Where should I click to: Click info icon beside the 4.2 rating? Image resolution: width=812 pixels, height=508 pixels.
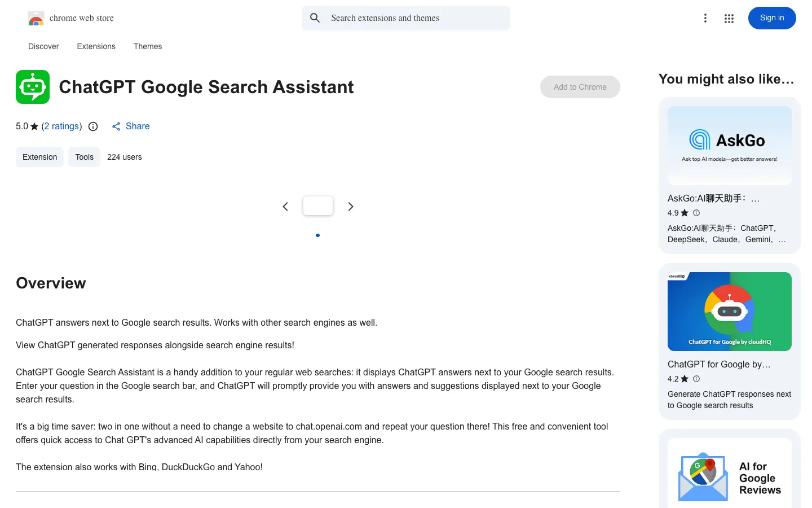click(696, 379)
